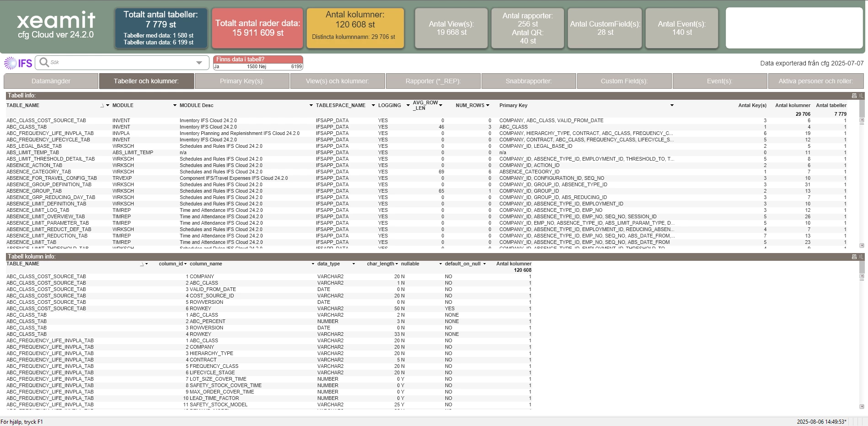The height and width of the screenshot is (426, 868).
Task: Click 'YES' value in default_on_null column
Action: (x=450, y=308)
